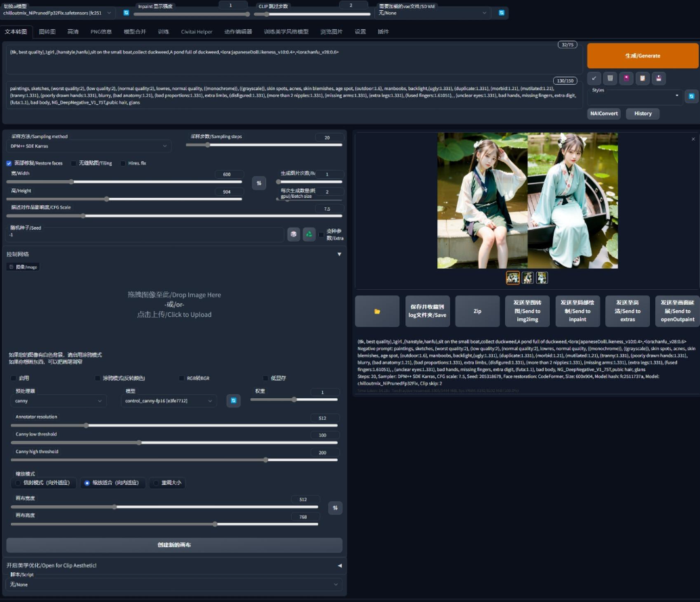Swap width and height with the arrows icon
This screenshot has height=602, width=700.
[259, 183]
